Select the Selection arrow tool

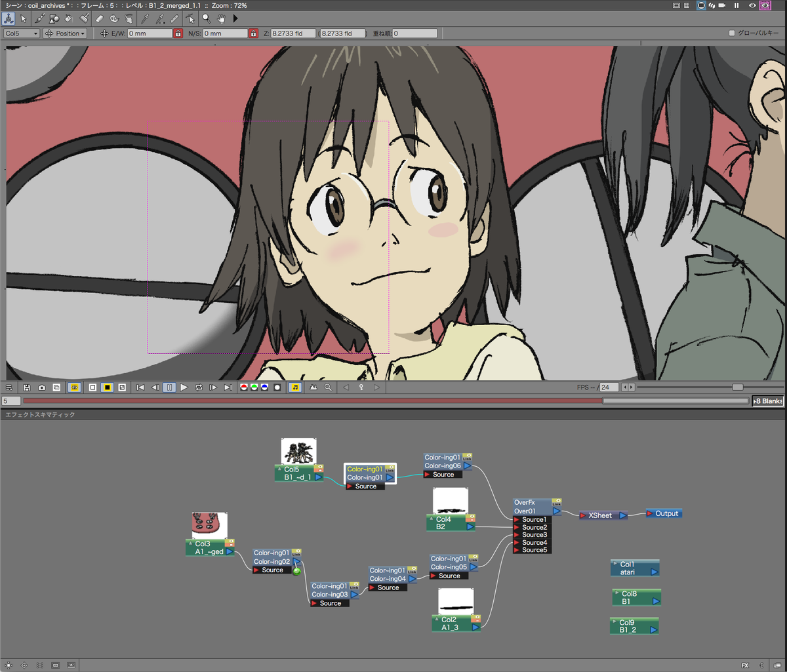(24, 18)
